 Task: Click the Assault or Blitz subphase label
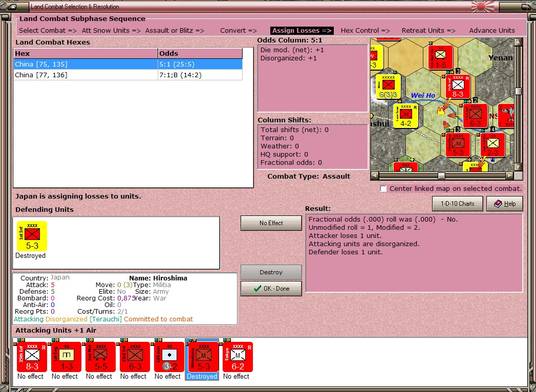click(175, 30)
